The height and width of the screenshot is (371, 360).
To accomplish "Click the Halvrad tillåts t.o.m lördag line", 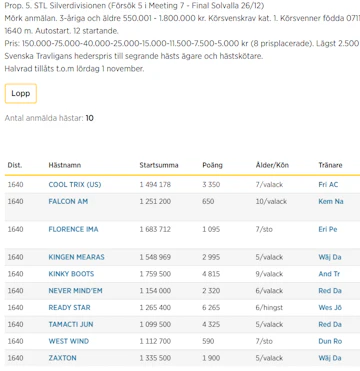I will tap(74, 69).
